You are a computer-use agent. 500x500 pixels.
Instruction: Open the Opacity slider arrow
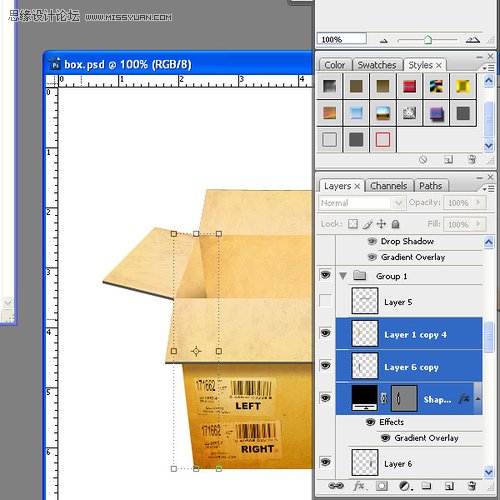tap(478, 202)
